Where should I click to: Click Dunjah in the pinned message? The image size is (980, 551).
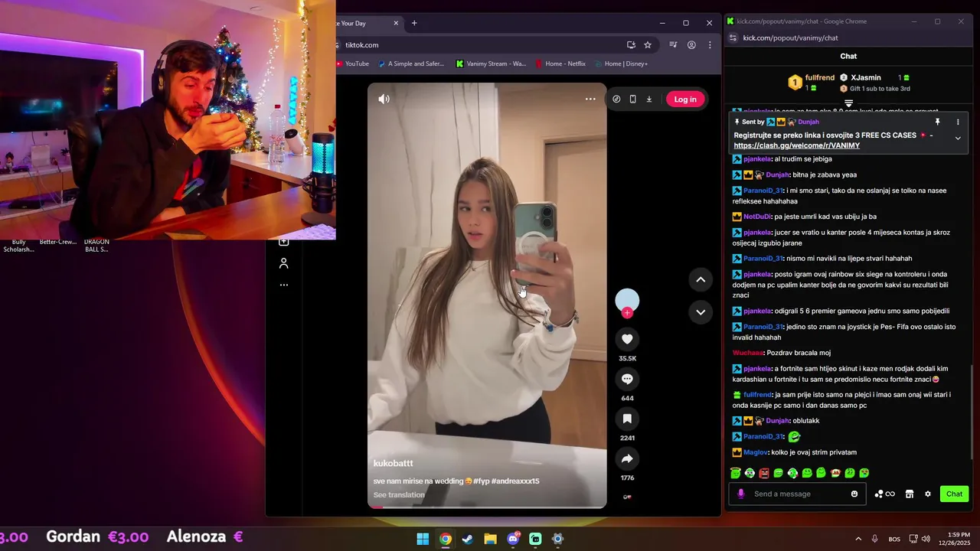pos(808,122)
